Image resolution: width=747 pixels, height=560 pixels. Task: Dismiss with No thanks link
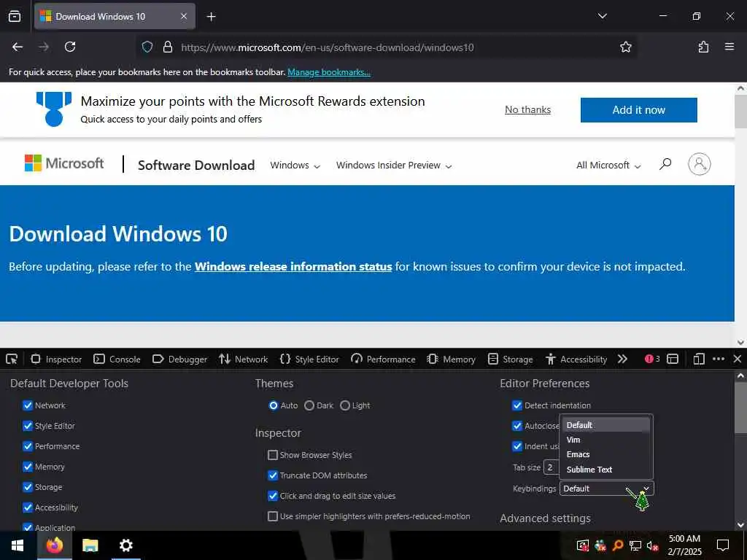click(527, 109)
